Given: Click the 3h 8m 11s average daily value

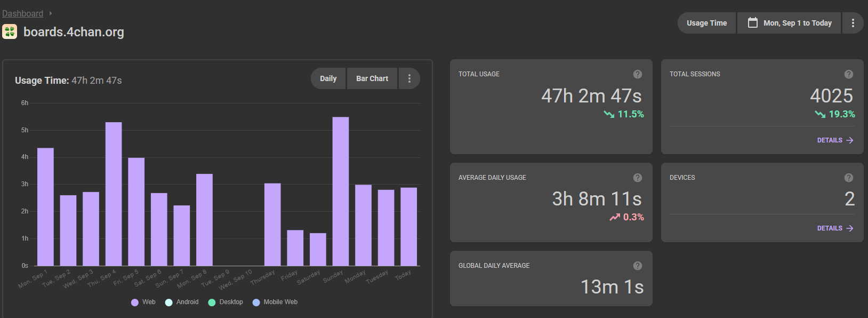Looking at the screenshot, I should 597,199.
